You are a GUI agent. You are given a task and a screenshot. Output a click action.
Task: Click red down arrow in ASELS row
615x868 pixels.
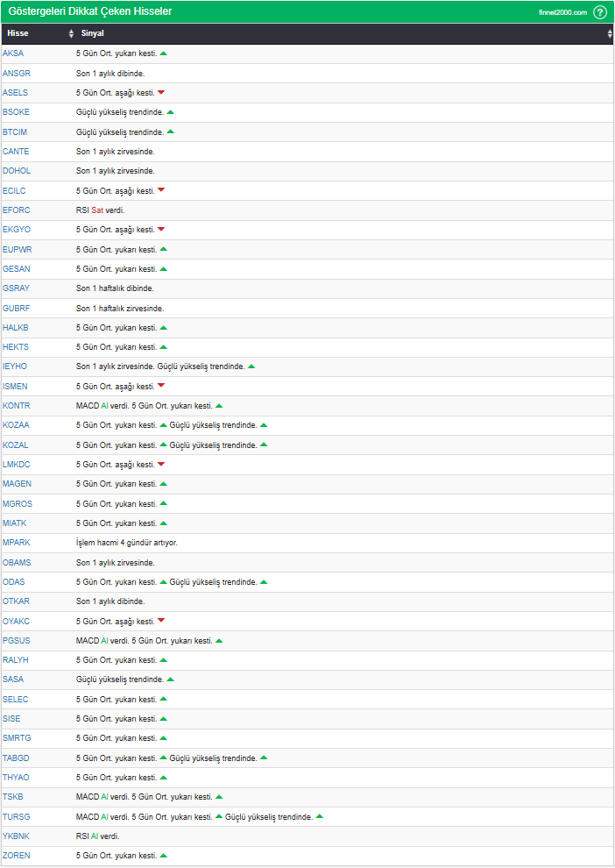pyautogui.click(x=161, y=93)
